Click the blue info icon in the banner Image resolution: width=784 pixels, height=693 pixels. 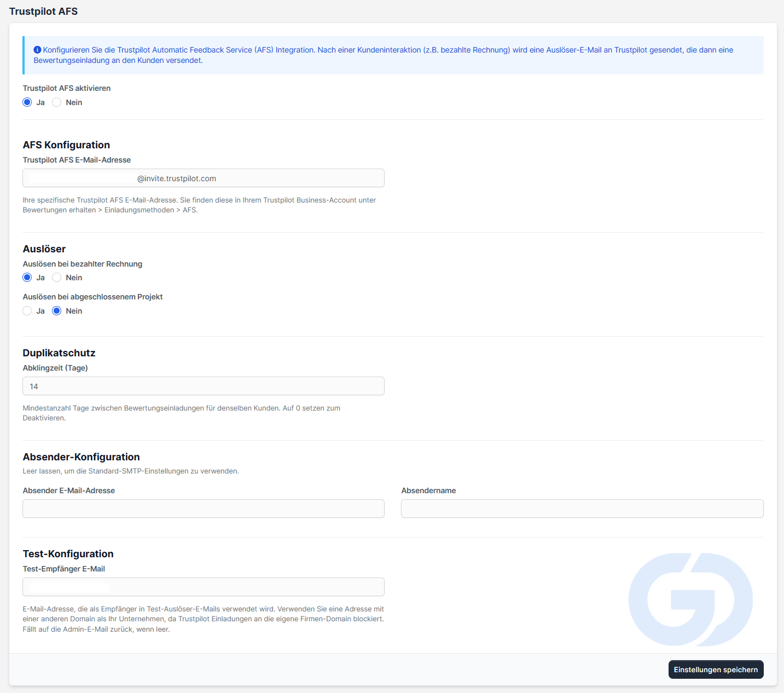tap(37, 50)
